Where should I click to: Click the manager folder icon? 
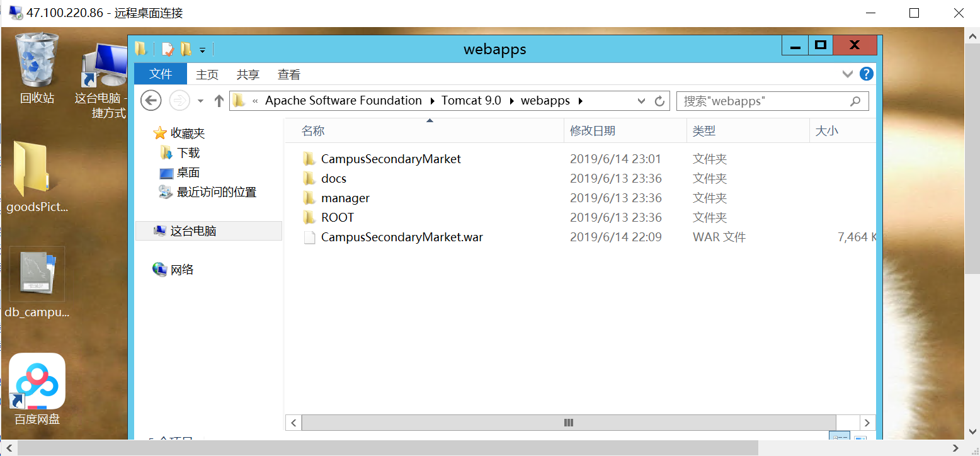pyautogui.click(x=309, y=198)
